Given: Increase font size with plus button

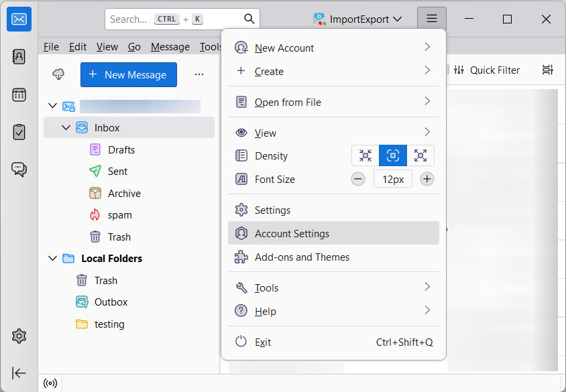Looking at the screenshot, I should coord(427,179).
